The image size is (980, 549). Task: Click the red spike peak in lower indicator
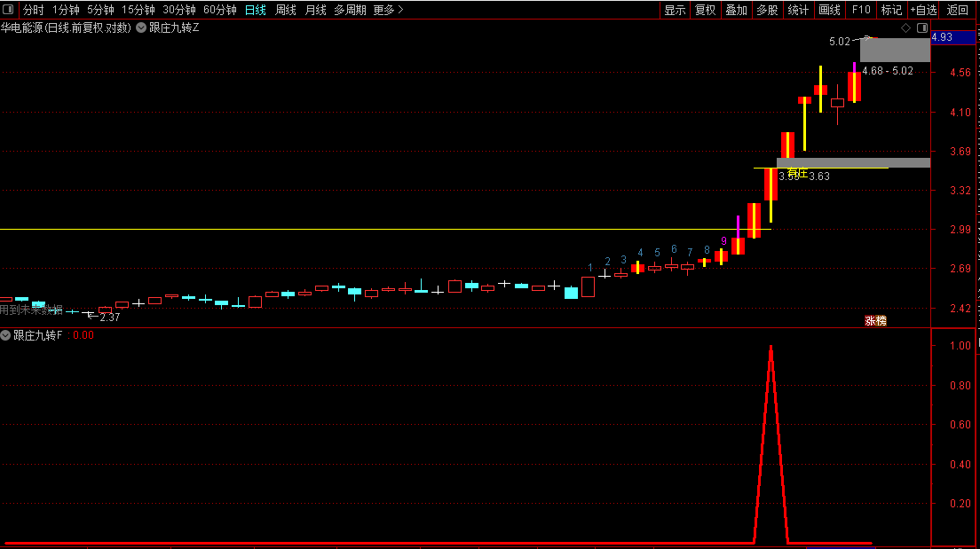pos(771,348)
